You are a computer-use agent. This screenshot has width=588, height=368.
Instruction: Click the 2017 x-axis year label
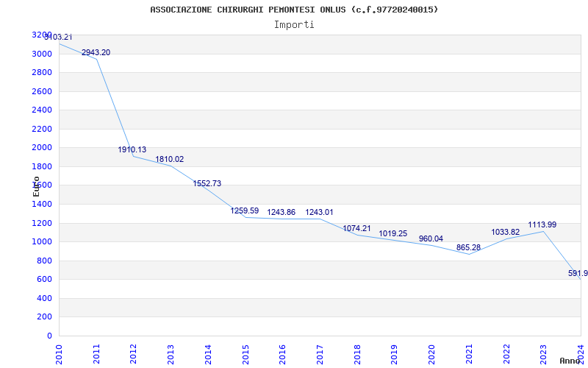[320, 355]
